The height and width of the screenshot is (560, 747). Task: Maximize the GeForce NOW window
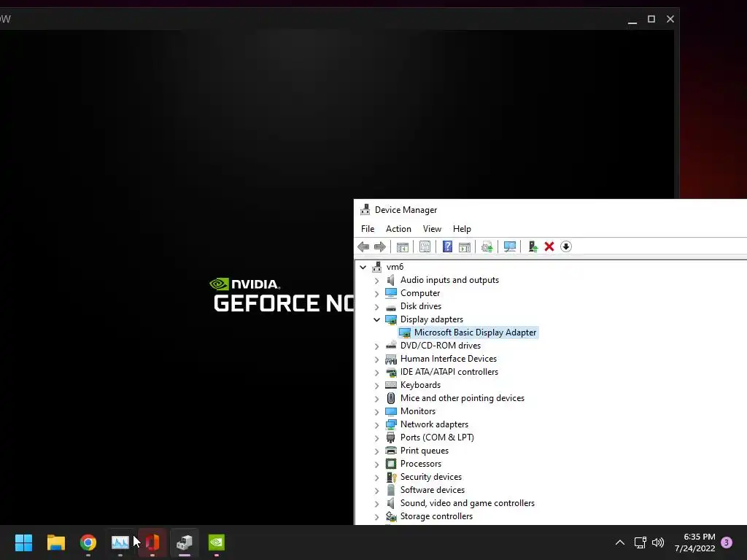[x=651, y=19]
